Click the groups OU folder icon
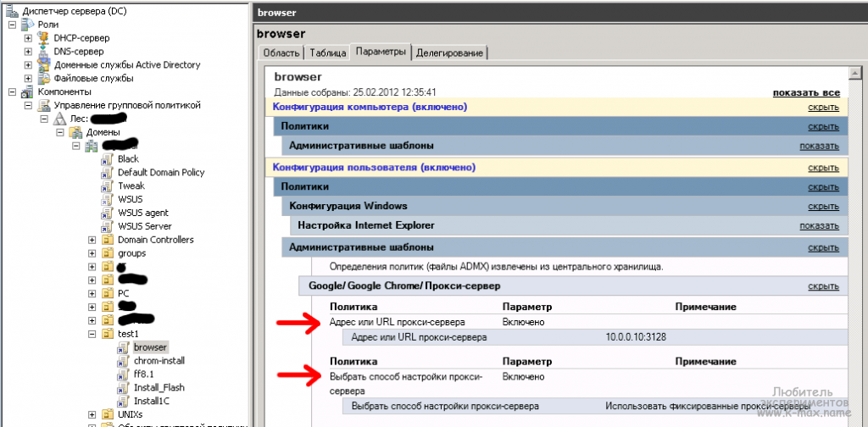The image size is (868, 427). tap(108, 253)
